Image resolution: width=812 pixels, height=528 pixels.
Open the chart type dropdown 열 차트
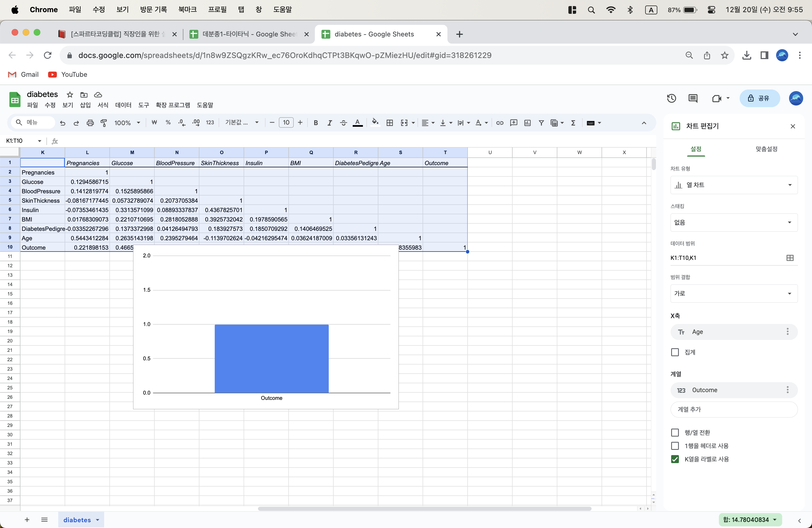(734, 185)
